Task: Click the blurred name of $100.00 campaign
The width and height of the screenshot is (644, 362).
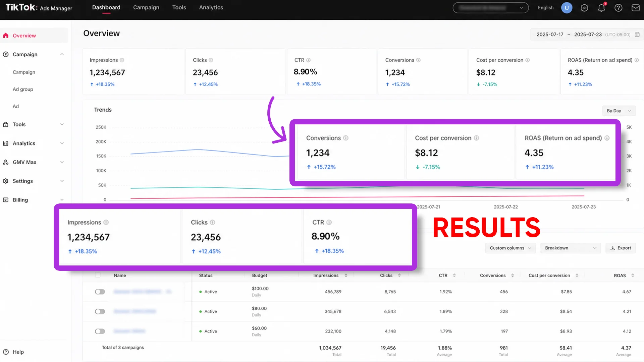Action: click(x=143, y=292)
